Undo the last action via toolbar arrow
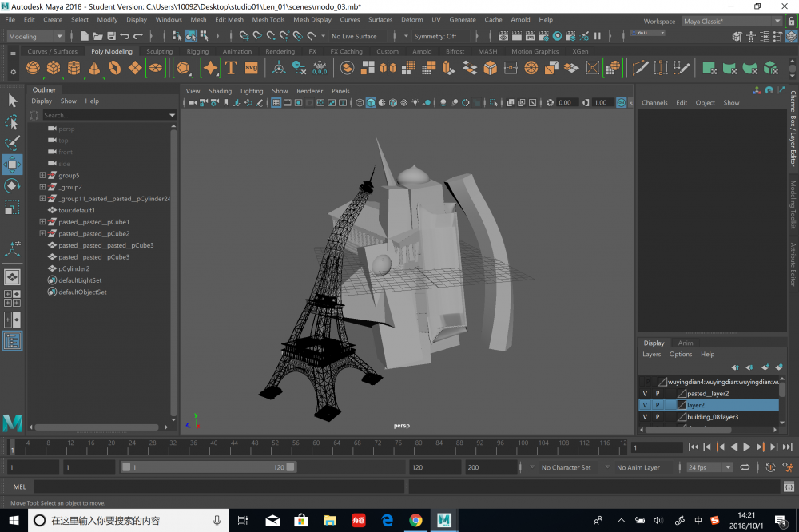Image resolution: width=799 pixels, height=532 pixels. click(125, 36)
